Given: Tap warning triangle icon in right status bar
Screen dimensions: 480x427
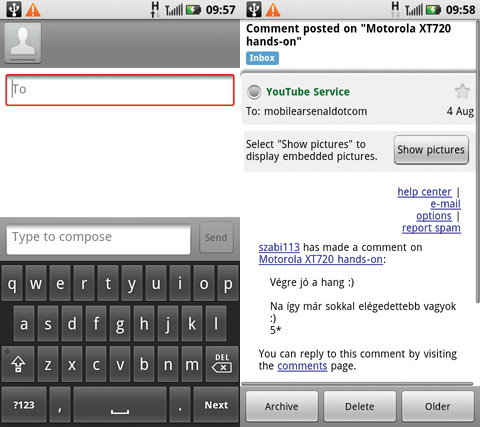Looking at the screenshot, I should click(x=273, y=10).
